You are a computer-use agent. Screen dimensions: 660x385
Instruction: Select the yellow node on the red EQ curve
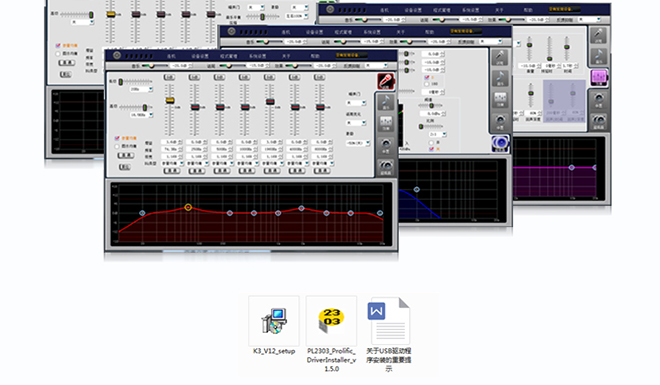[188, 207]
